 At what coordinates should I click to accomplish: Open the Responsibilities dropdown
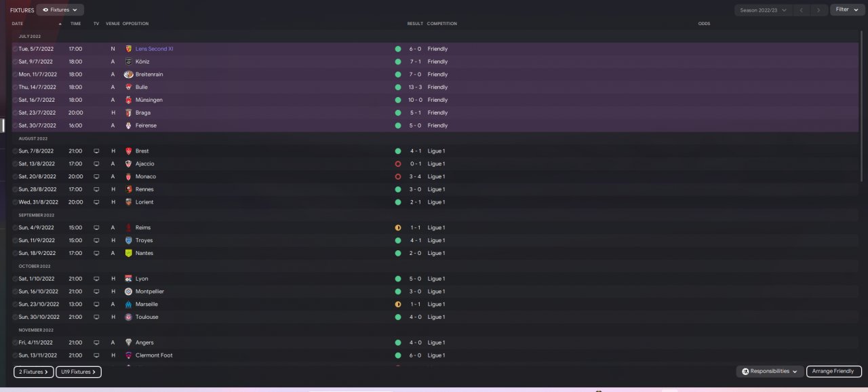770,372
